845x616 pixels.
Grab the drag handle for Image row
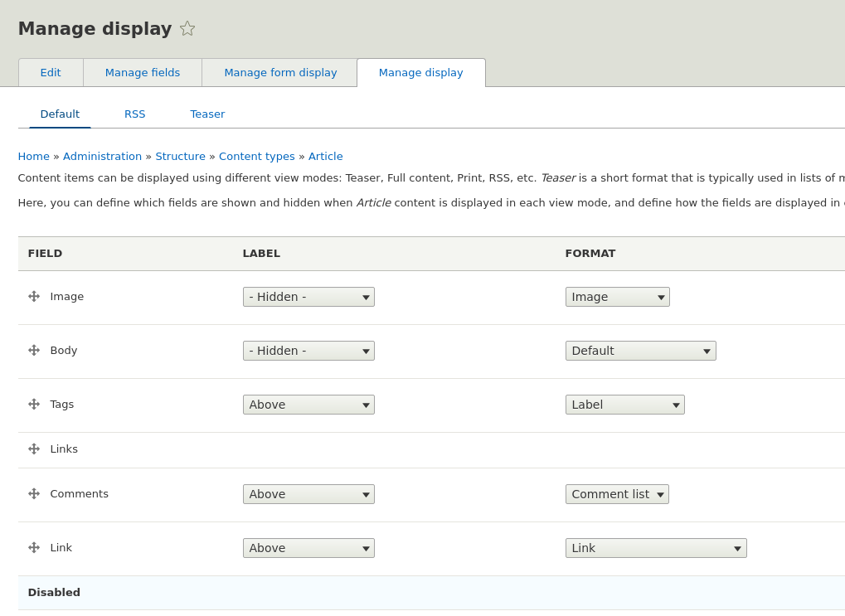[34, 297]
